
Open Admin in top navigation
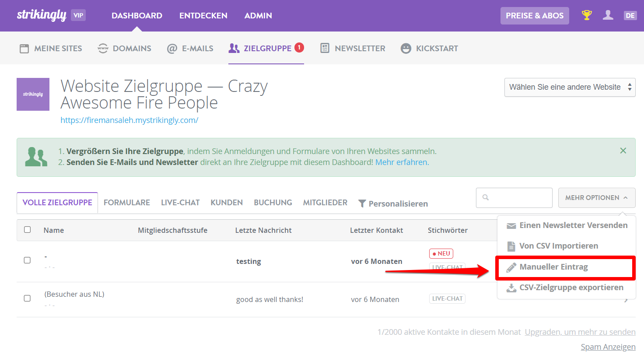pos(258,16)
